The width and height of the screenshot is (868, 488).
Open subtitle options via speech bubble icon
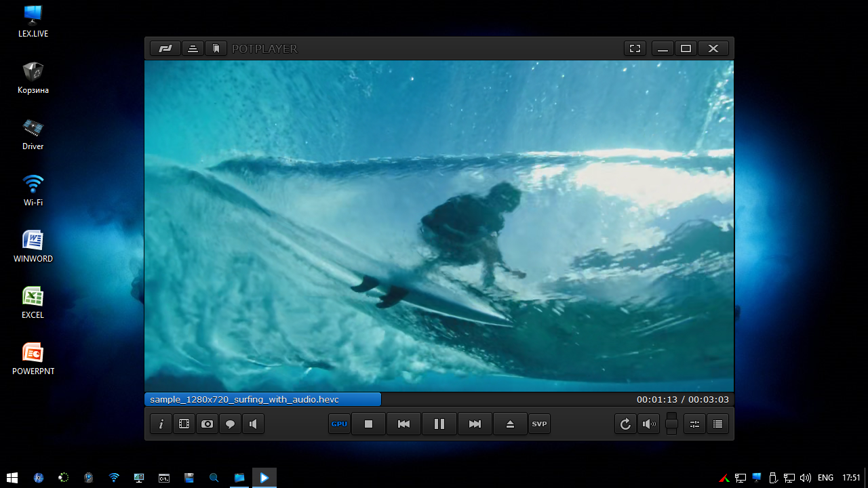pyautogui.click(x=230, y=424)
